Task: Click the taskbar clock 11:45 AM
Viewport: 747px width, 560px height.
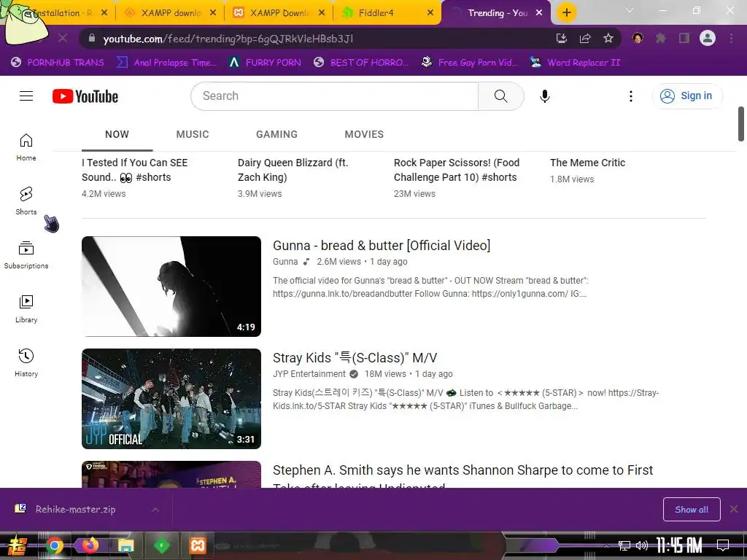Action: point(679,545)
